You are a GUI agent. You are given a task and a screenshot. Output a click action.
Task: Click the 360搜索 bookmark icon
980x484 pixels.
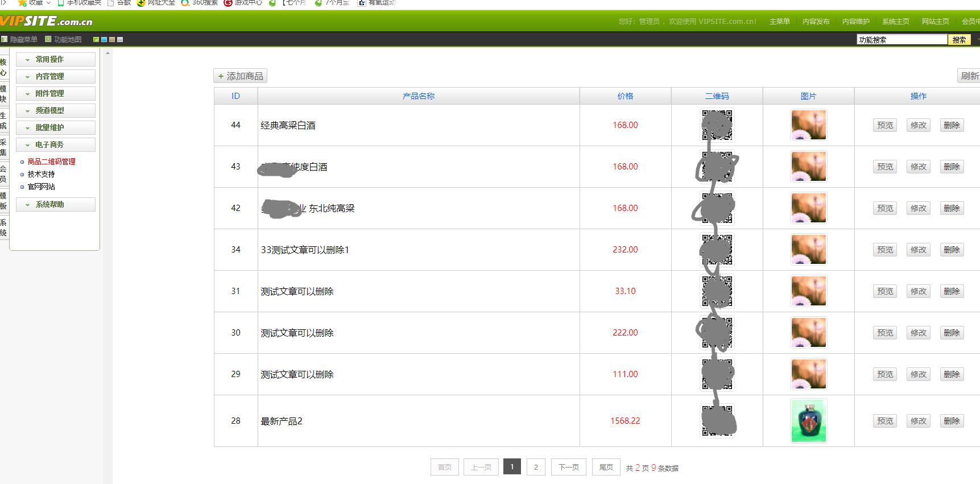185,3
